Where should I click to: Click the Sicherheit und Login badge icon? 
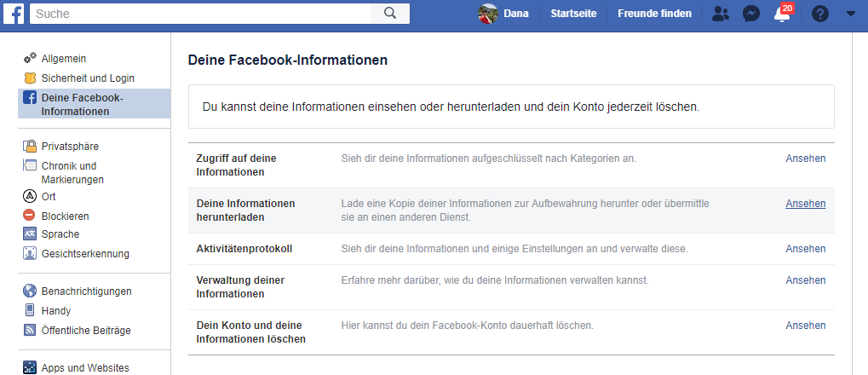[30, 78]
